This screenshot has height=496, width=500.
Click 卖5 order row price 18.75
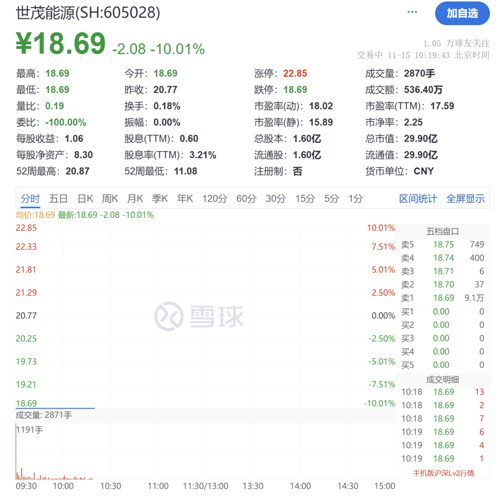tap(444, 244)
